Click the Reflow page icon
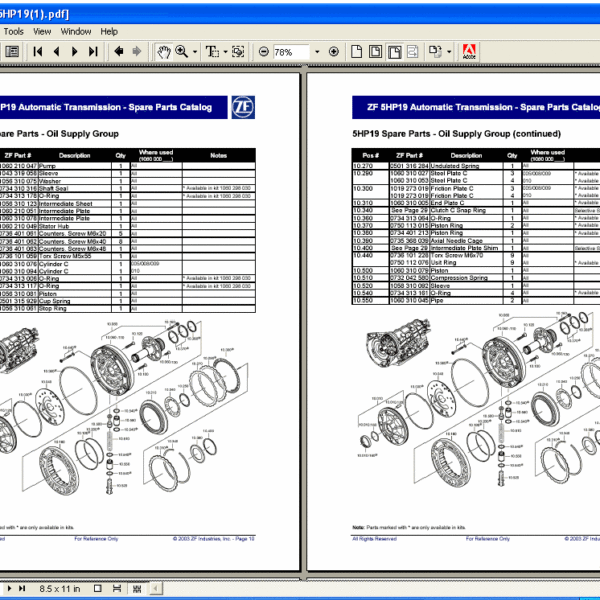Image resolution: width=600 pixels, height=600 pixels. point(412,51)
